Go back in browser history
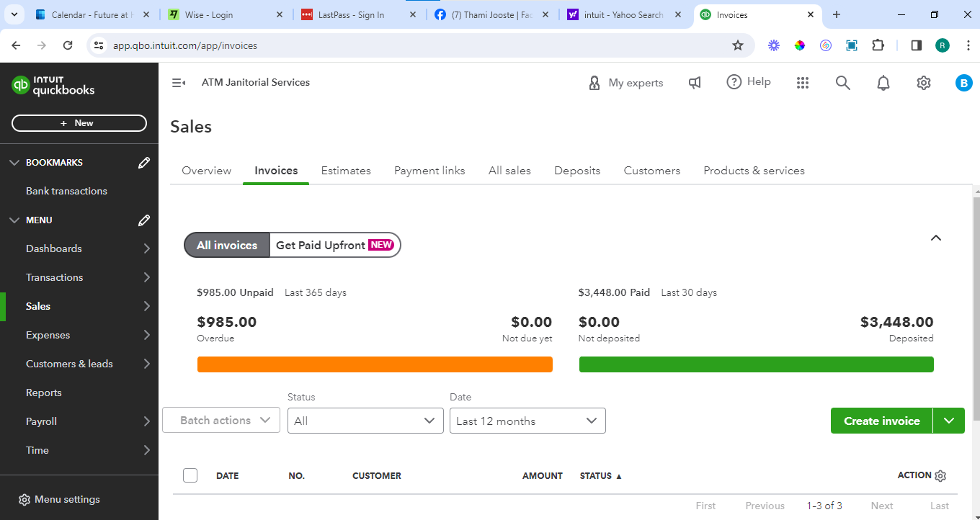This screenshot has height=520, width=980. pos(17,45)
